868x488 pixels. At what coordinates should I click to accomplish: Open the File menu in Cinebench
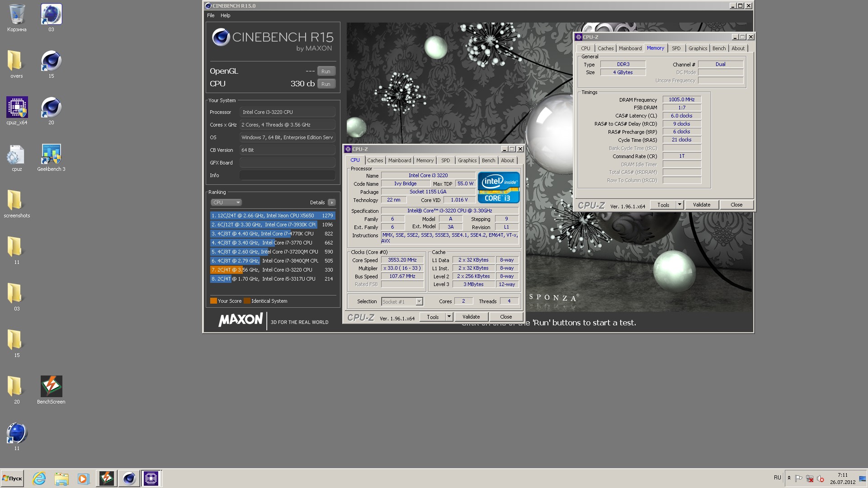coord(211,15)
